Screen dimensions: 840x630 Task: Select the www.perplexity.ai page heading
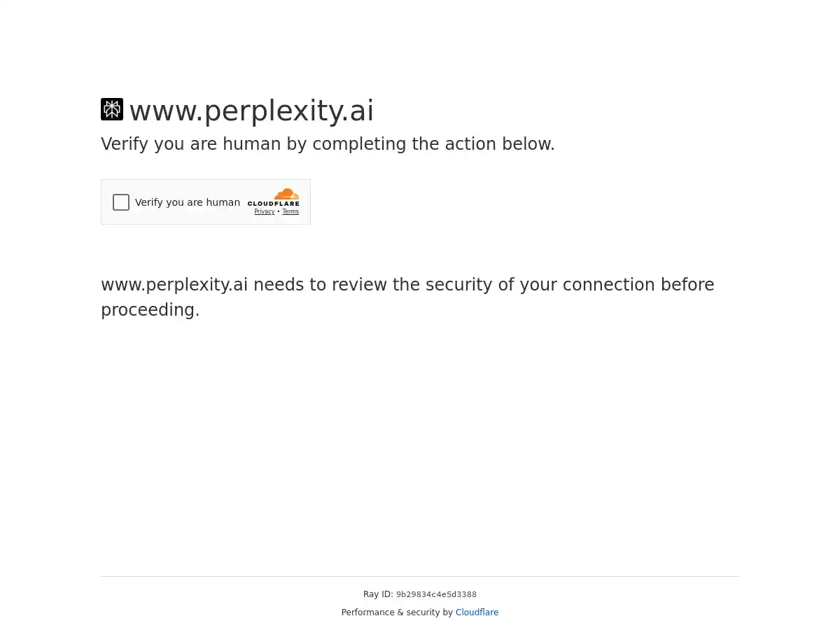tap(251, 111)
